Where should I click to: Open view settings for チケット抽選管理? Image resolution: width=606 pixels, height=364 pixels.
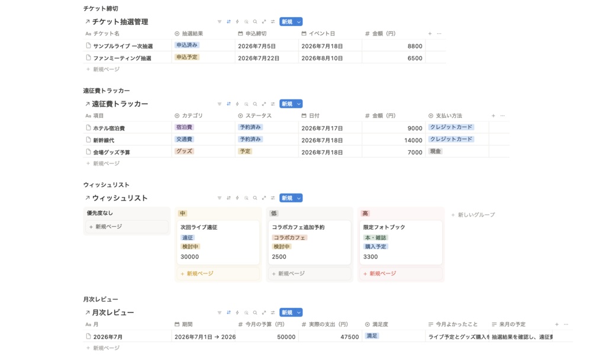273,22
